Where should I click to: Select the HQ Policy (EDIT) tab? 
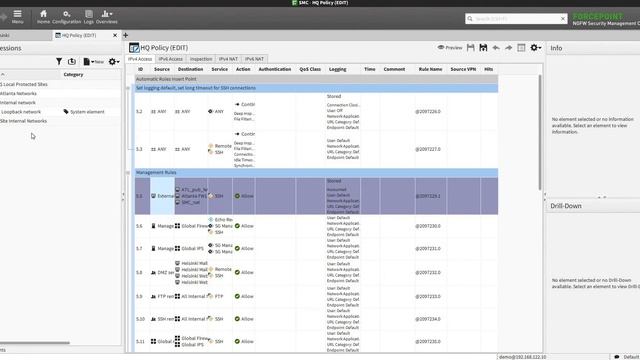80,36
